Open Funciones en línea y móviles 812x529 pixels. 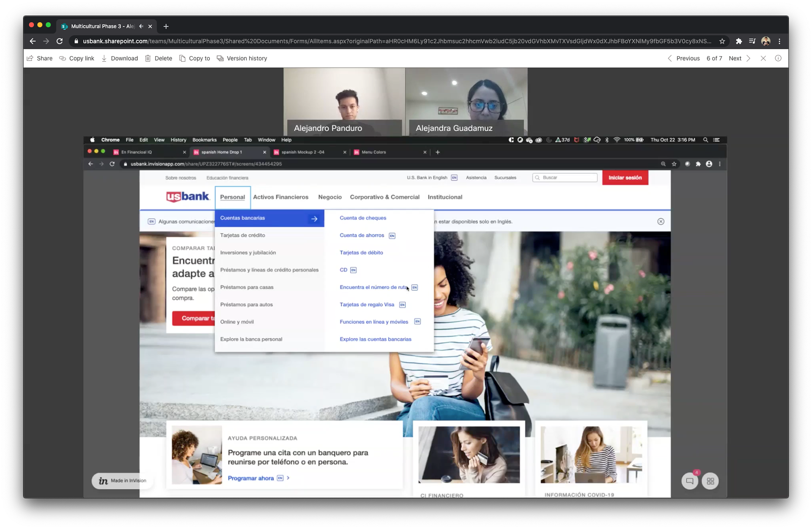click(374, 322)
